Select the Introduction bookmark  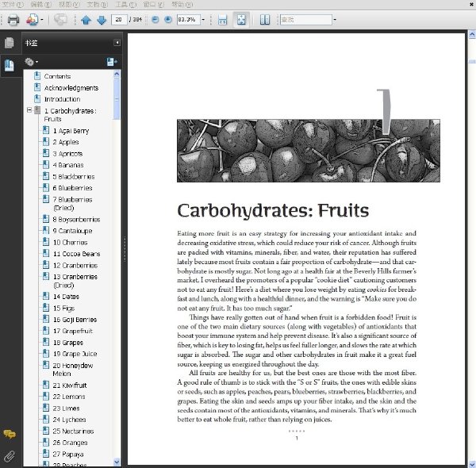tap(62, 99)
